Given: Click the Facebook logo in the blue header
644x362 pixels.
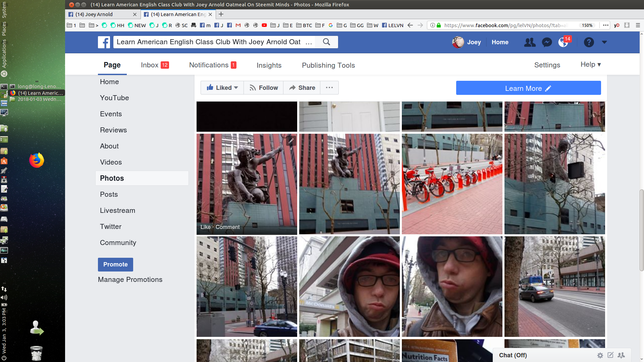Looking at the screenshot, I should tap(104, 42).
